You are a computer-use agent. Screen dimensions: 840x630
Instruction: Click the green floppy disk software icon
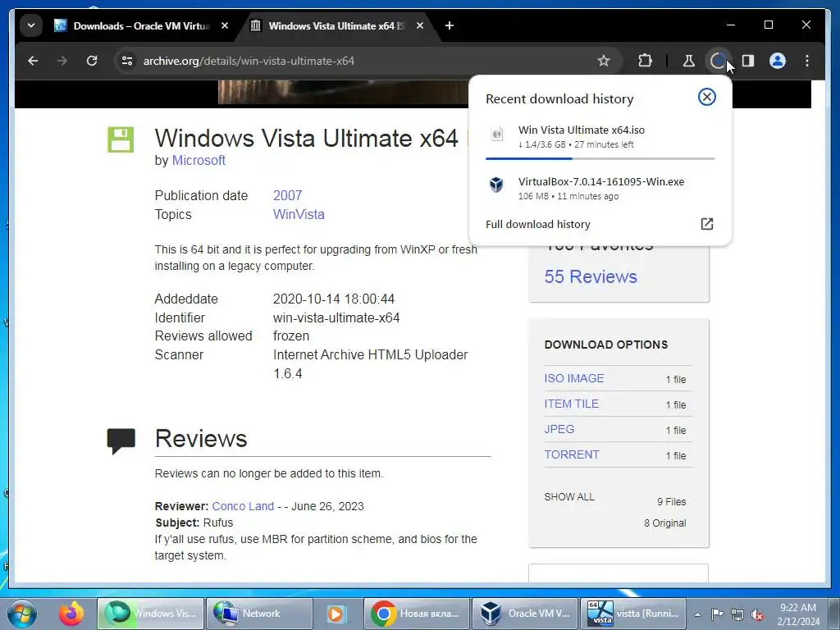tap(121, 139)
